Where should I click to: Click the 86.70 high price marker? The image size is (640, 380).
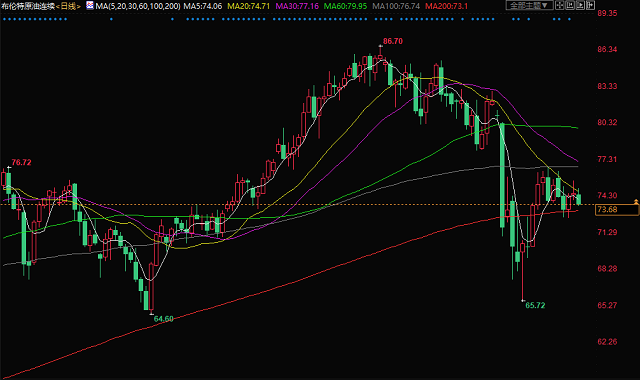(x=393, y=41)
